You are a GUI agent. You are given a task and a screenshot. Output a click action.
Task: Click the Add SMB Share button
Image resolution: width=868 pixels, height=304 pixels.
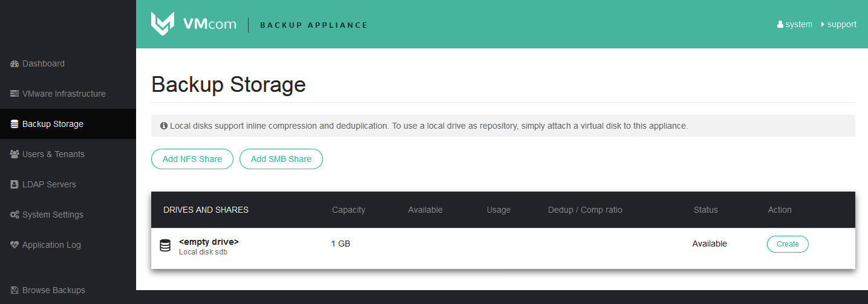pos(281,159)
